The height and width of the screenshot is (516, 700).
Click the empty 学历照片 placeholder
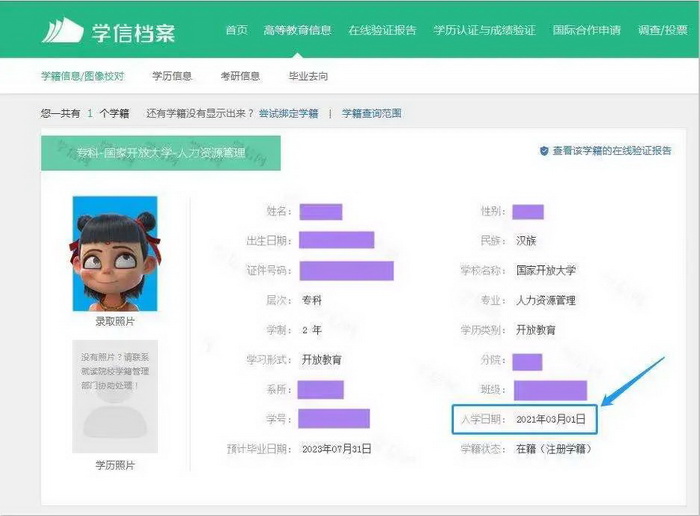[115, 396]
